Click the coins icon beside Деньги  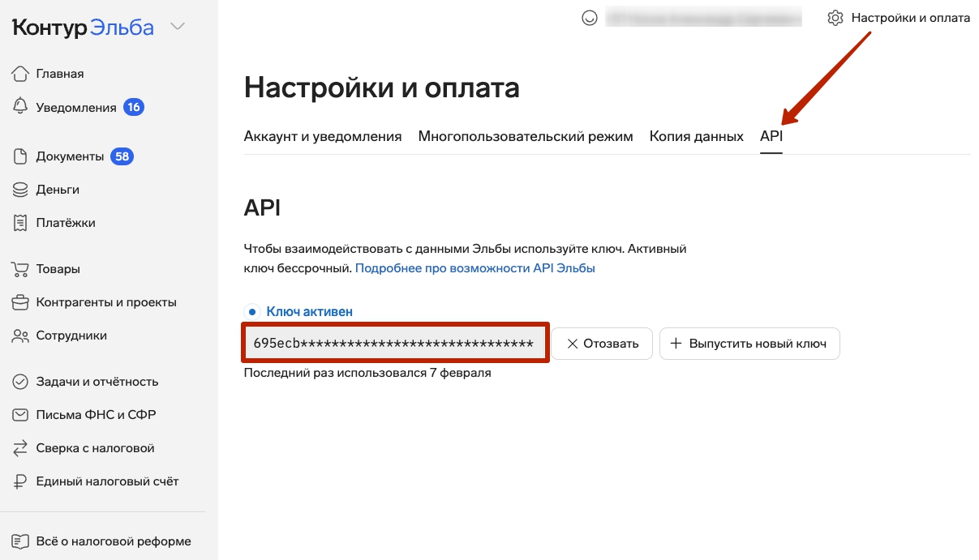(x=20, y=190)
